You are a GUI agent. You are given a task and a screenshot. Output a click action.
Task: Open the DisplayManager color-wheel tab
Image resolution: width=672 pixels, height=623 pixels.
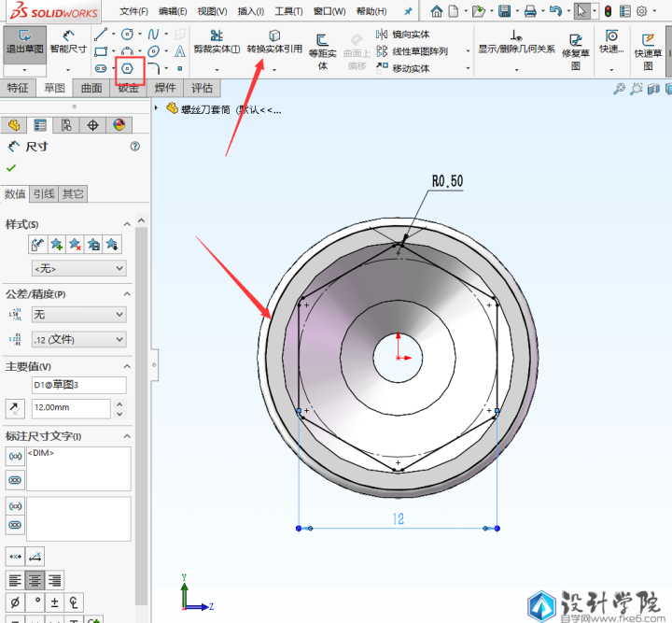pos(119,125)
